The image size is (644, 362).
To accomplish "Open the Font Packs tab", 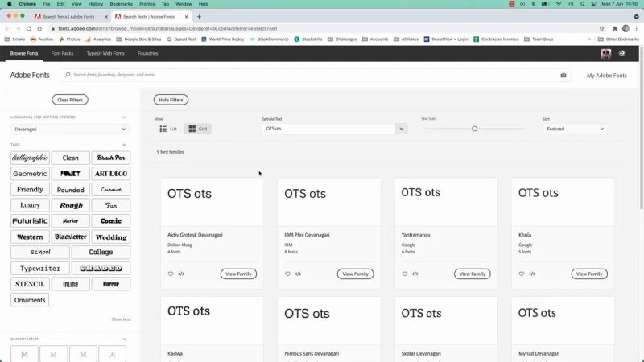I will [63, 53].
